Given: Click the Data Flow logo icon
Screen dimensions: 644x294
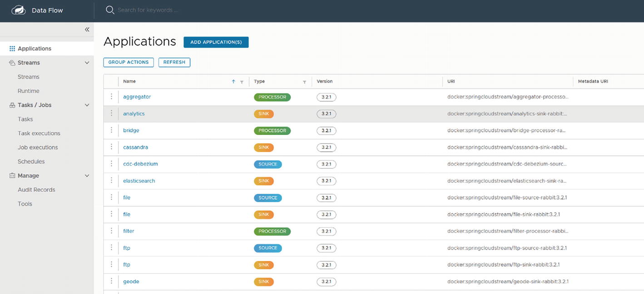Looking at the screenshot, I should (x=19, y=10).
